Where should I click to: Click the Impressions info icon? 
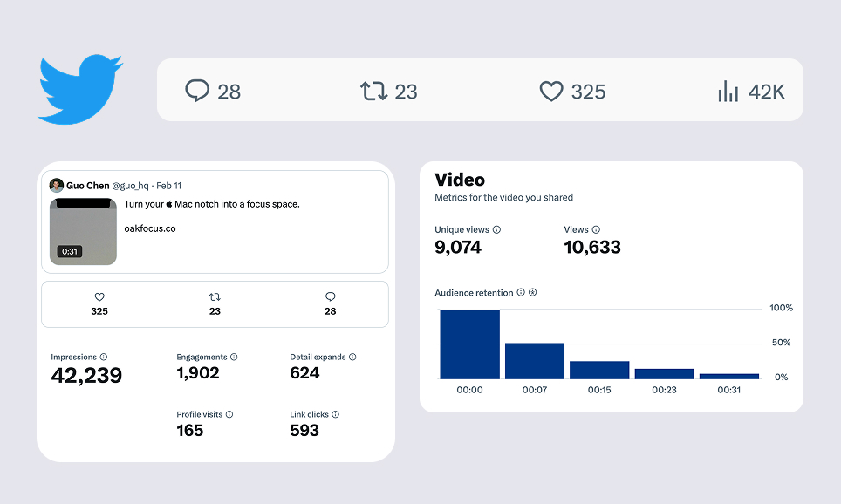point(104,357)
